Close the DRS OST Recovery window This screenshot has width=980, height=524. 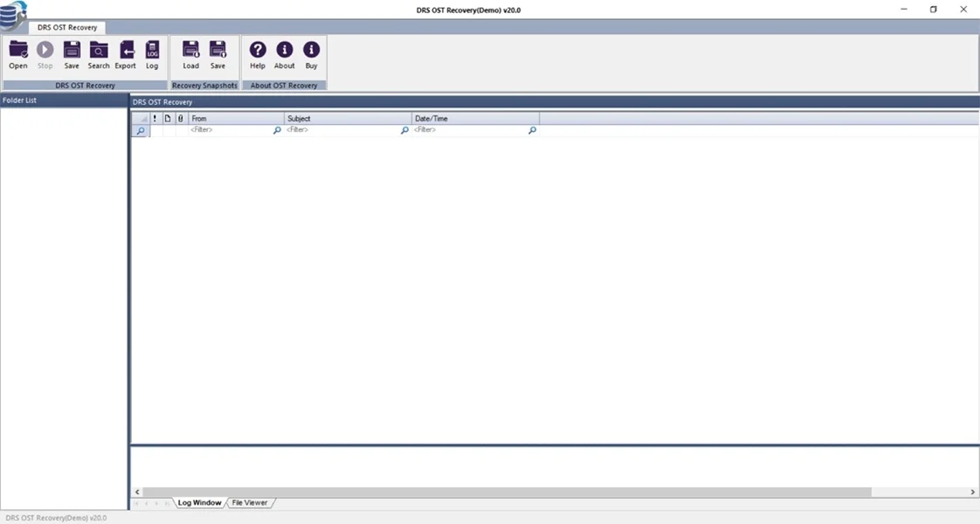click(x=963, y=10)
